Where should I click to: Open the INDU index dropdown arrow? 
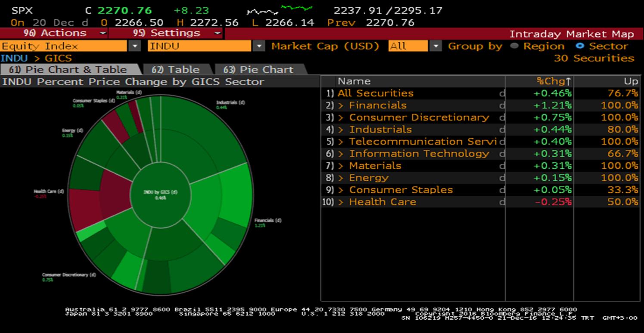(259, 46)
